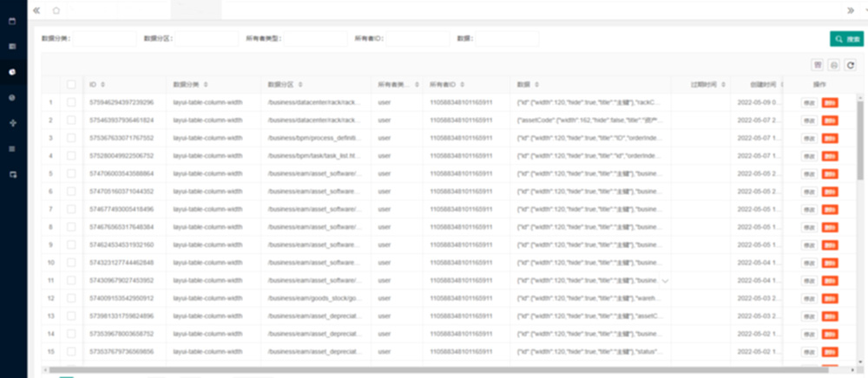This screenshot has width=868, height=378.
Task: Click the /business/bpm/task/task_list cell on row 4
Action: (315, 156)
